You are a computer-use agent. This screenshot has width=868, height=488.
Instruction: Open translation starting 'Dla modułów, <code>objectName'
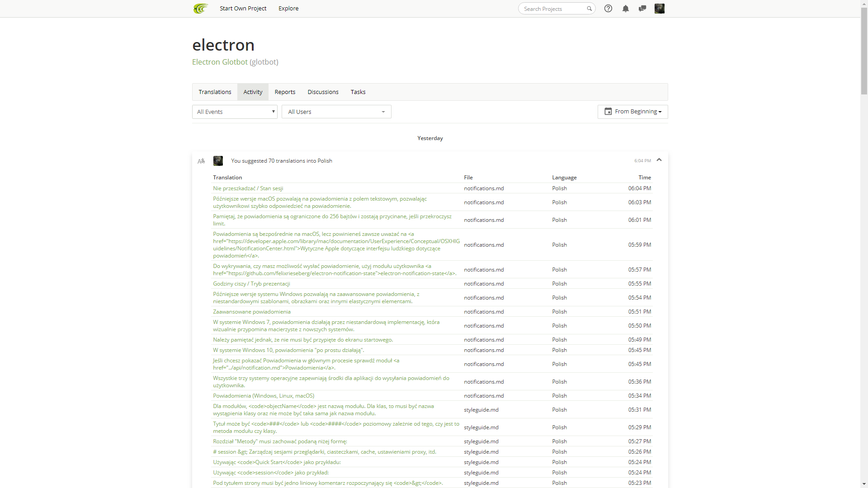pyautogui.click(x=324, y=410)
